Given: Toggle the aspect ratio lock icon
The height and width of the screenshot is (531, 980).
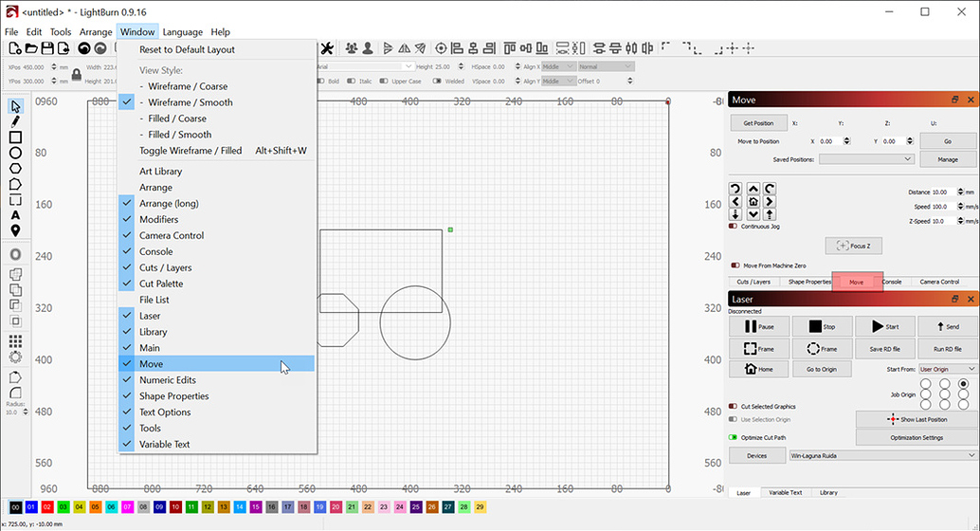Looking at the screenshot, I should (x=76, y=74).
